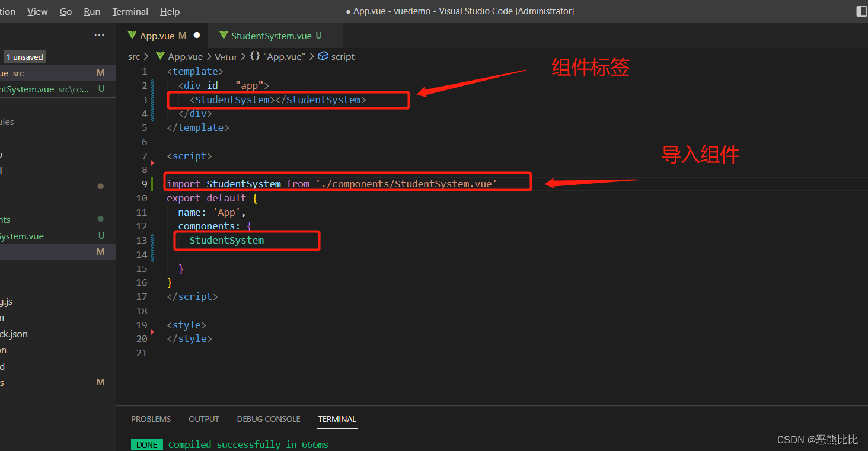Viewport: 868px width, 451px height.
Task: Click the 'export default {' line
Action: (x=212, y=198)
